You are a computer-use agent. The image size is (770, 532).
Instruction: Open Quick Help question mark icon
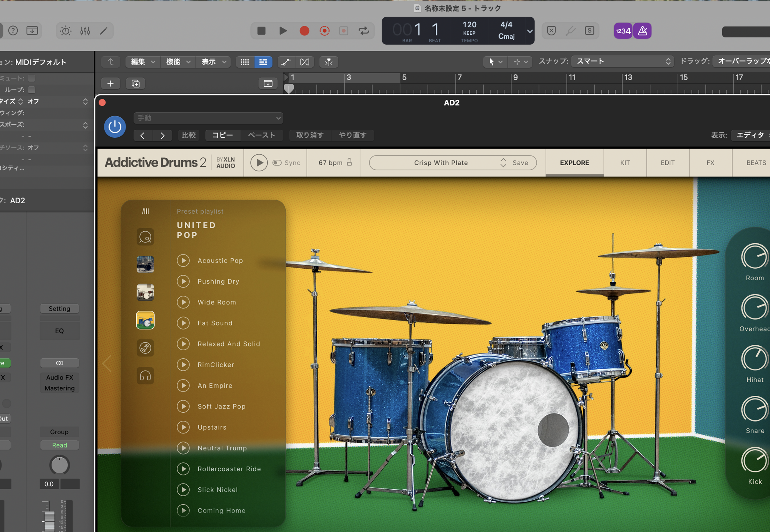click(x=13, y=31)
